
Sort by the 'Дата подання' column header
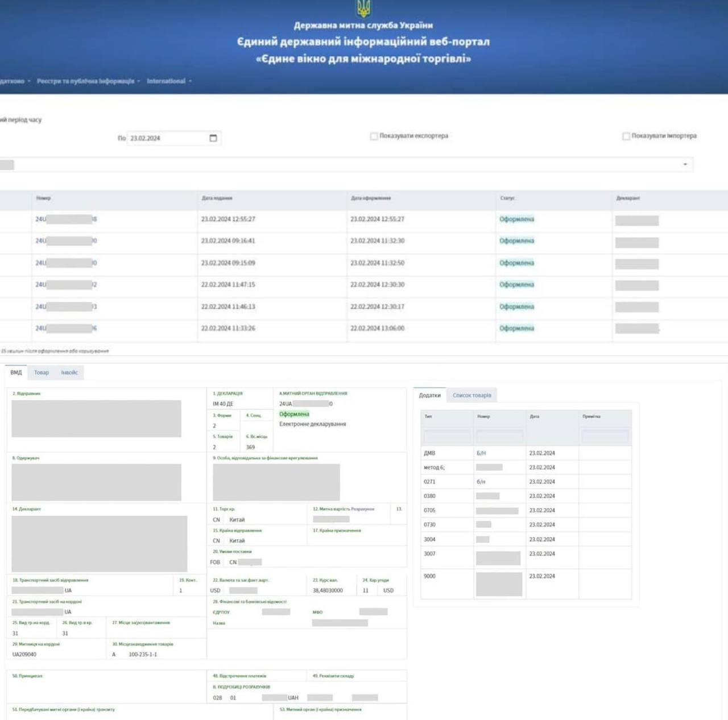pyautogui.click(x=217, y=198)
